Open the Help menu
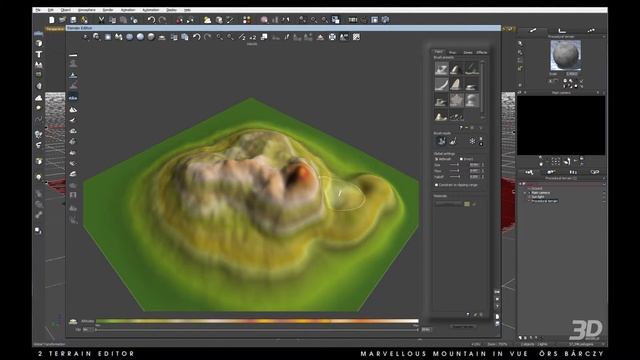640x360 pixels. coord(187,10)
